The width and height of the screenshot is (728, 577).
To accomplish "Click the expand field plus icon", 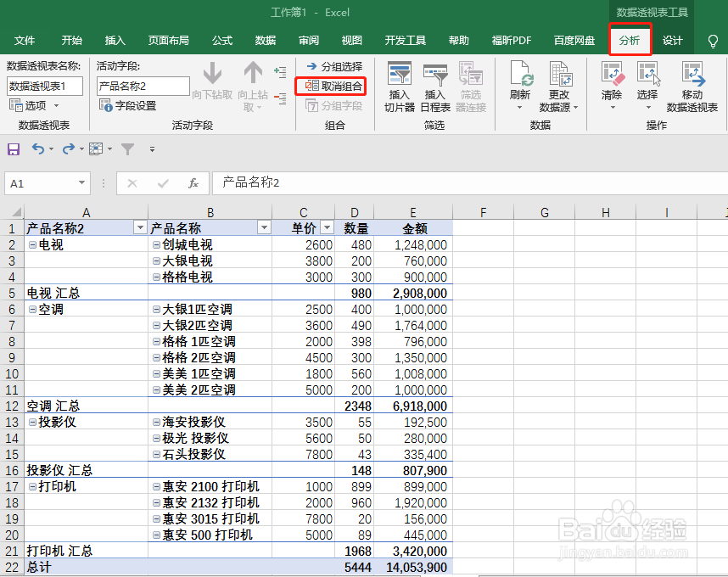I will [280, 71].
